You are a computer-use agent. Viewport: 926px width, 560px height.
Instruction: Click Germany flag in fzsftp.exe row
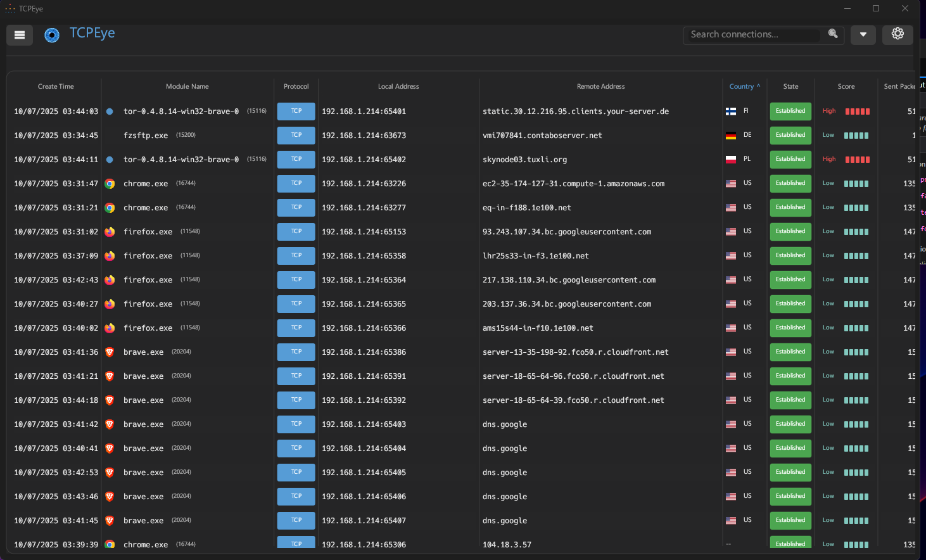[x=731, y=136]
